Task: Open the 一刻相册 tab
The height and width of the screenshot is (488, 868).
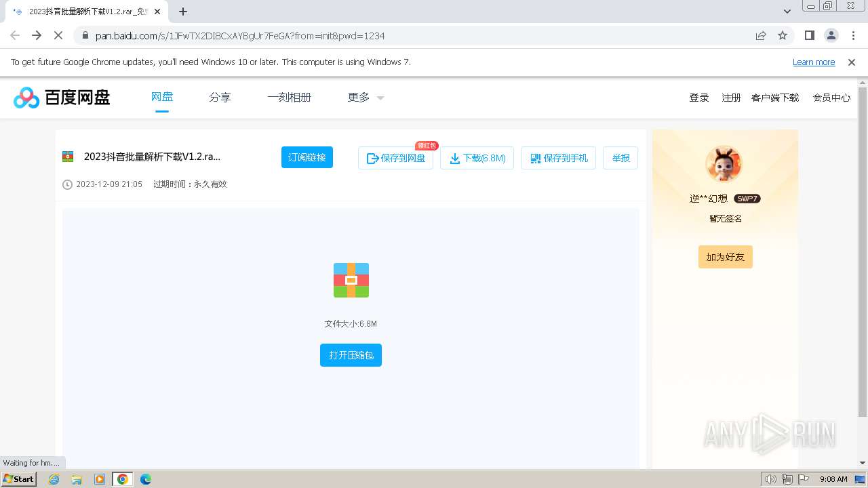Action: click(289, 98)
